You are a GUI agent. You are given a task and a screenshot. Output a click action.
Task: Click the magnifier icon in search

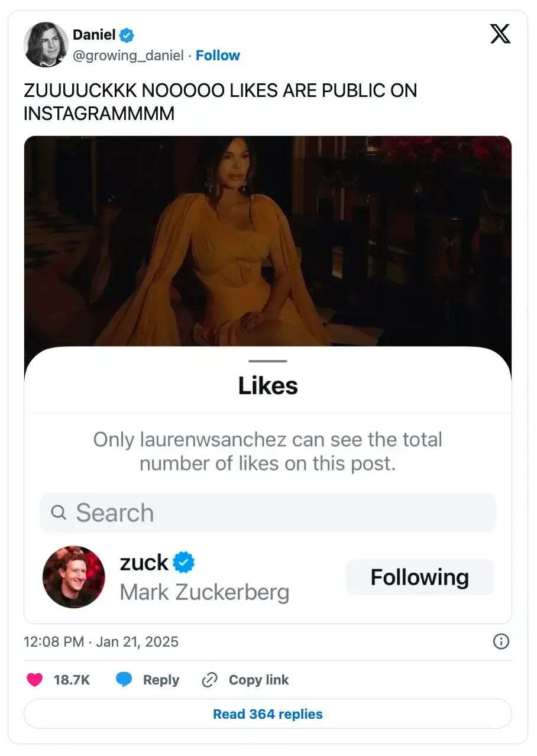coord(59,512)
